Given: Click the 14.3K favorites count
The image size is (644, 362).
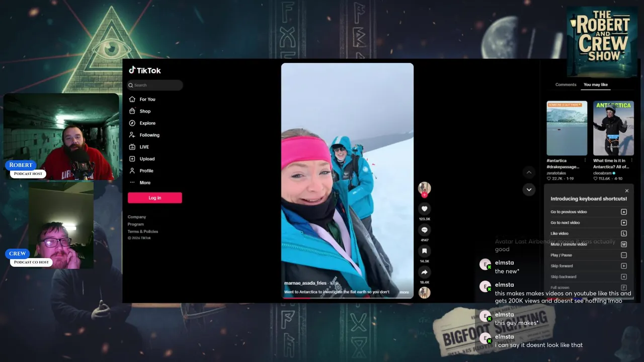Looking at the screenshot, I should (x=424, y=261).
